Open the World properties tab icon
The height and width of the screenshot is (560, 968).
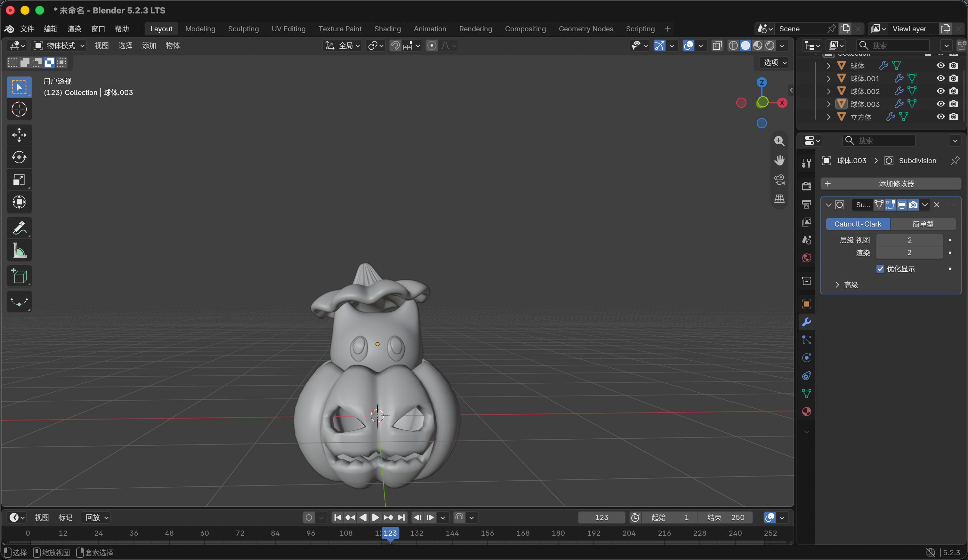pyautogui.click(x=807, y=258)
